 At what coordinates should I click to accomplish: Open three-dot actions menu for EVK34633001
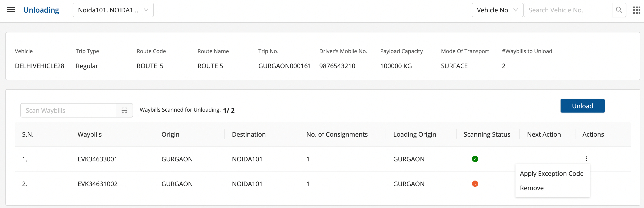point(586,159)
